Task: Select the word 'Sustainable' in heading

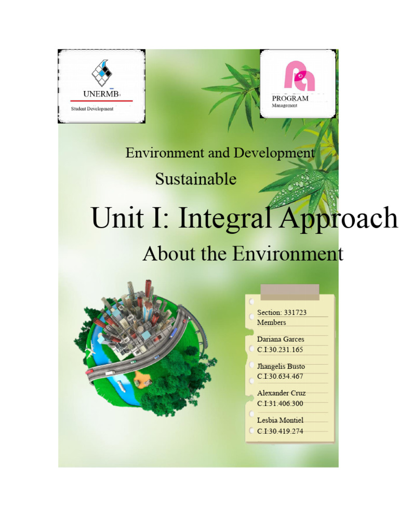Action: coord(196,179)
